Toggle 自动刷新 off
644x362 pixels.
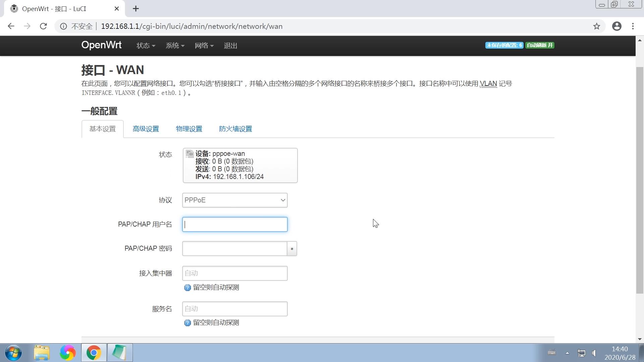coord(539,45)
